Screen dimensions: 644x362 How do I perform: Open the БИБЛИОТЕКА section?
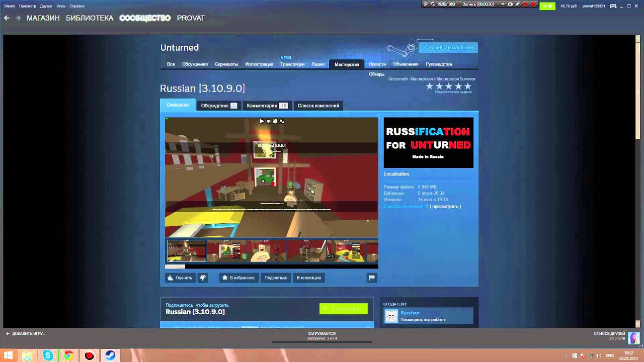point(90,18)
